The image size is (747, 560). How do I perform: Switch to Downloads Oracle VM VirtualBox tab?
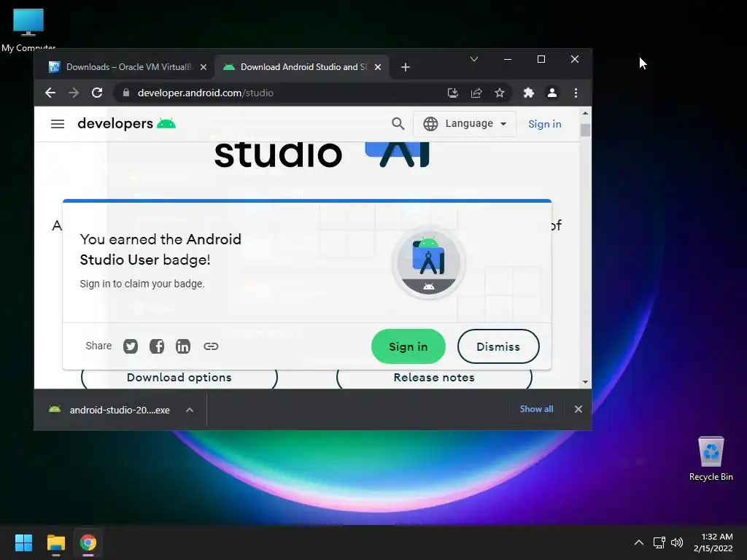127,67
